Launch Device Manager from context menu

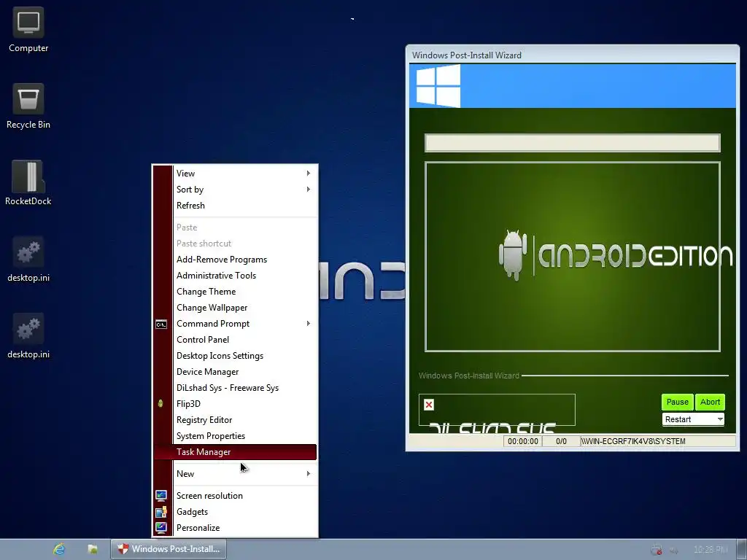point(236,372)
